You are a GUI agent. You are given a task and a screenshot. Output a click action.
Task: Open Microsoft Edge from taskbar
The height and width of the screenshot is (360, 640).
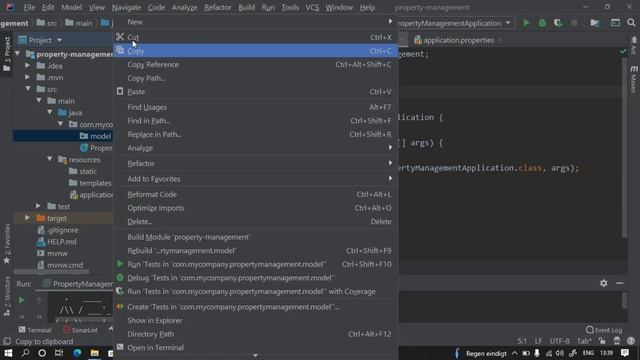pos(77,353)
